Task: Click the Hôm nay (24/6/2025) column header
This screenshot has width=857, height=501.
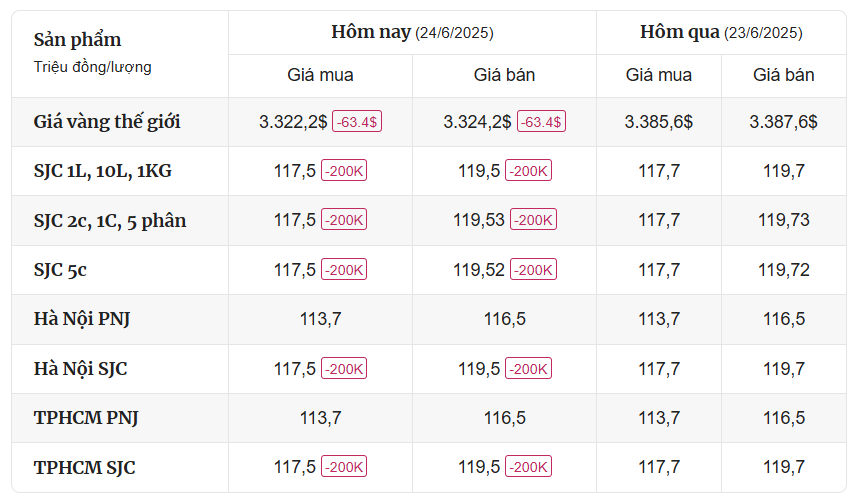Action: click(412, 32)
